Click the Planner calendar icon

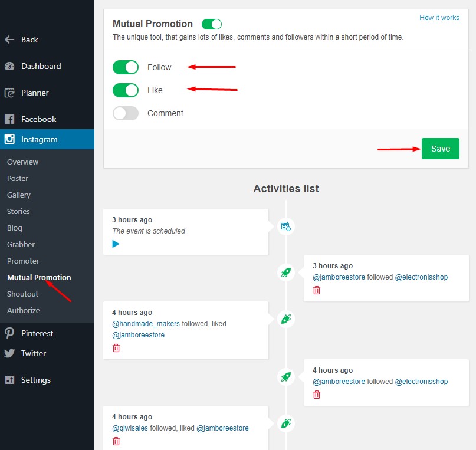pos(9,93)
